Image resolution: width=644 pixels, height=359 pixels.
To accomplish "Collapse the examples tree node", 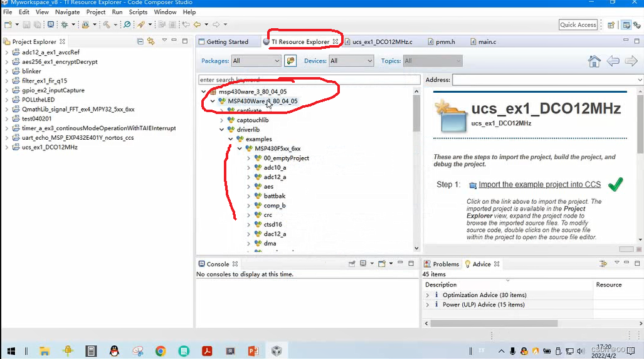I will pos(230,139).
